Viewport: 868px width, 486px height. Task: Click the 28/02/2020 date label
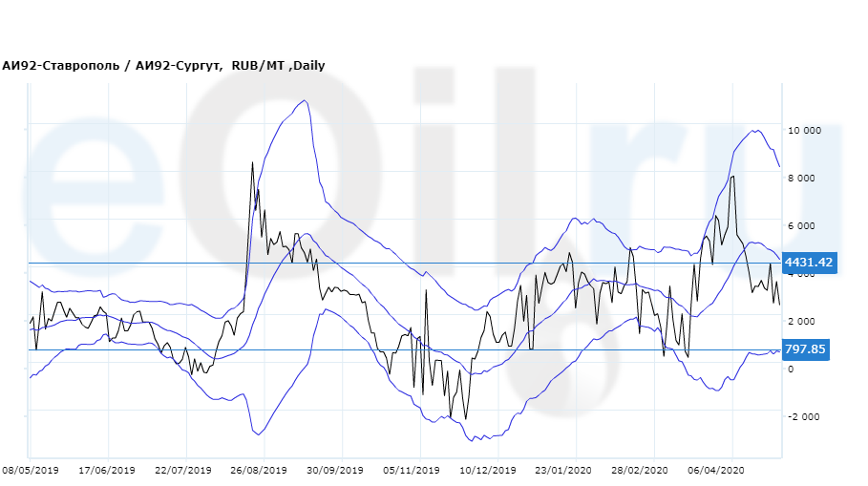(640, 471)
